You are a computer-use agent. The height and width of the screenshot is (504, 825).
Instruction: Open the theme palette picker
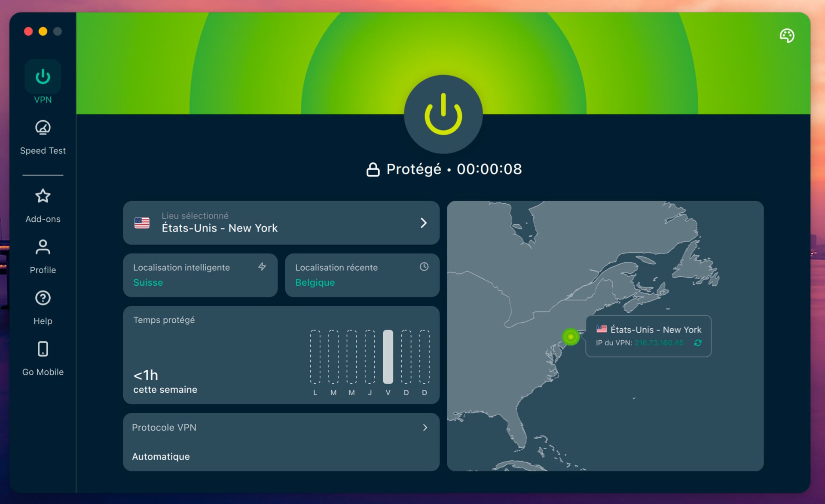click(x=788, y=36)
